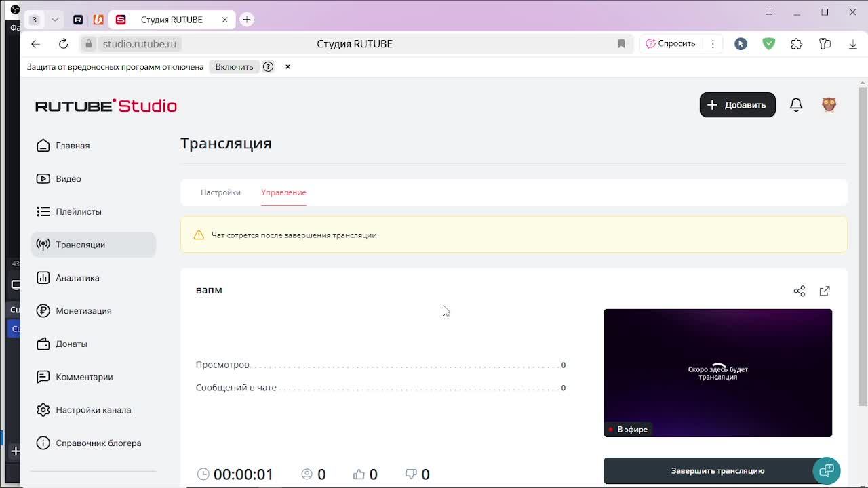This screenshot has width=868, height=488.
Task: Bookmark this page
Action: point(621,43)
